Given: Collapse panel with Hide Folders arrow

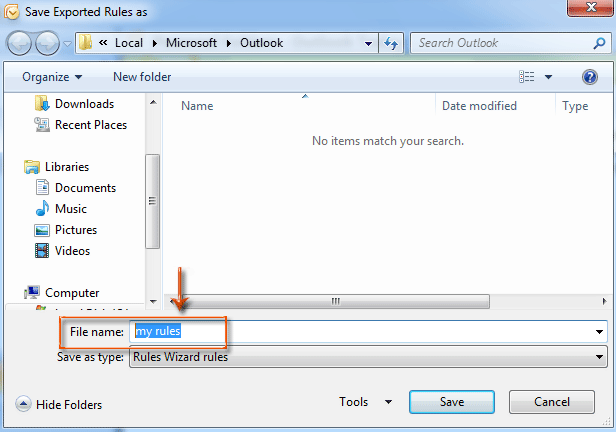Looking at the screenshot, I should pos(23,404).
